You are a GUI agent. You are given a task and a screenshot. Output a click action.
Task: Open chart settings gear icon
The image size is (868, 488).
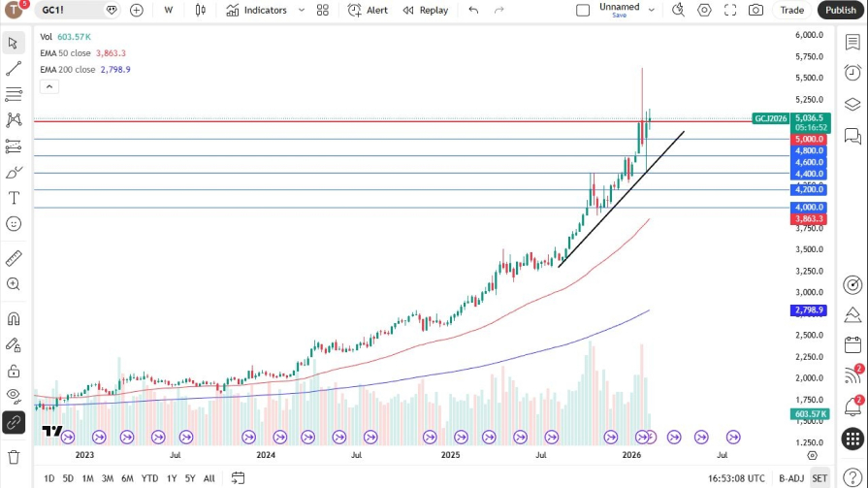(704, 10)
